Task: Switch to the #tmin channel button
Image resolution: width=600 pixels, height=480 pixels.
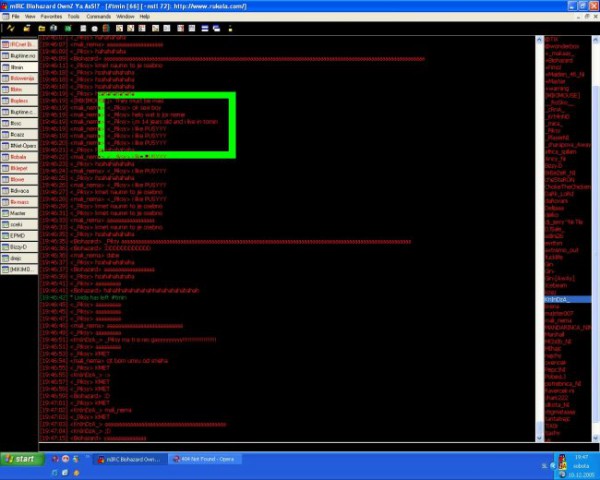Action: coord(19,67)
